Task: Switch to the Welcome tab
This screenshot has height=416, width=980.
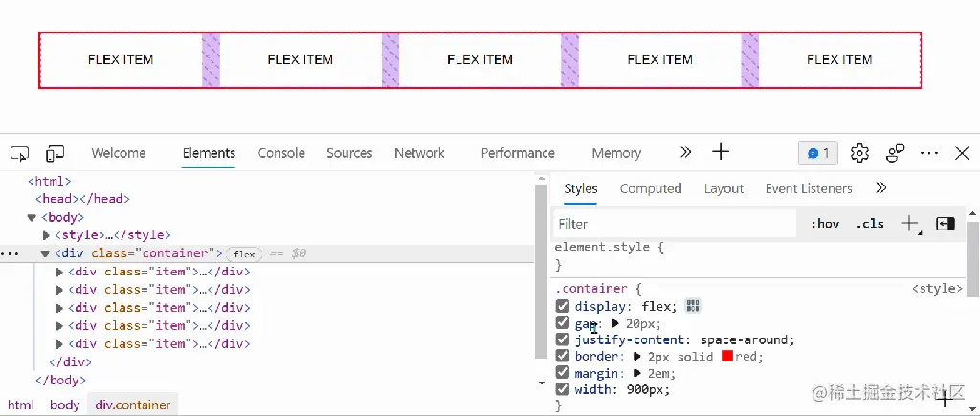Action: pos(118,153)
